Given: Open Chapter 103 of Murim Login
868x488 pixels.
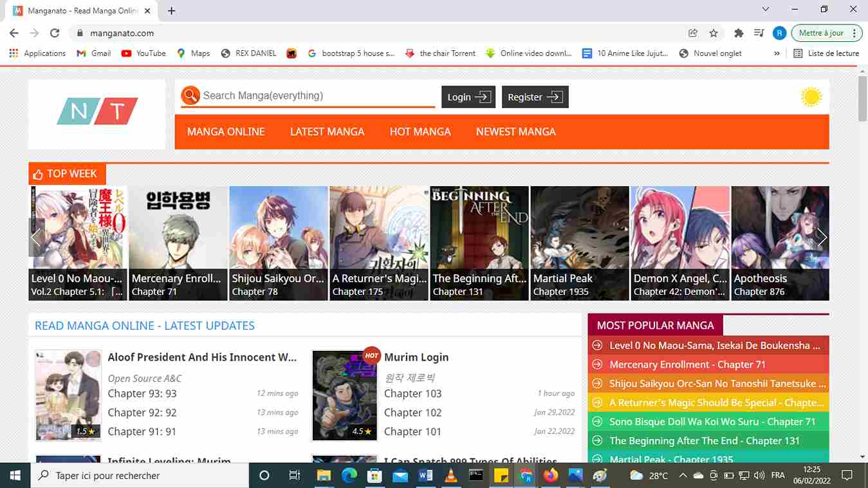Looking at the screenshot, I should (x=413, y=393).
